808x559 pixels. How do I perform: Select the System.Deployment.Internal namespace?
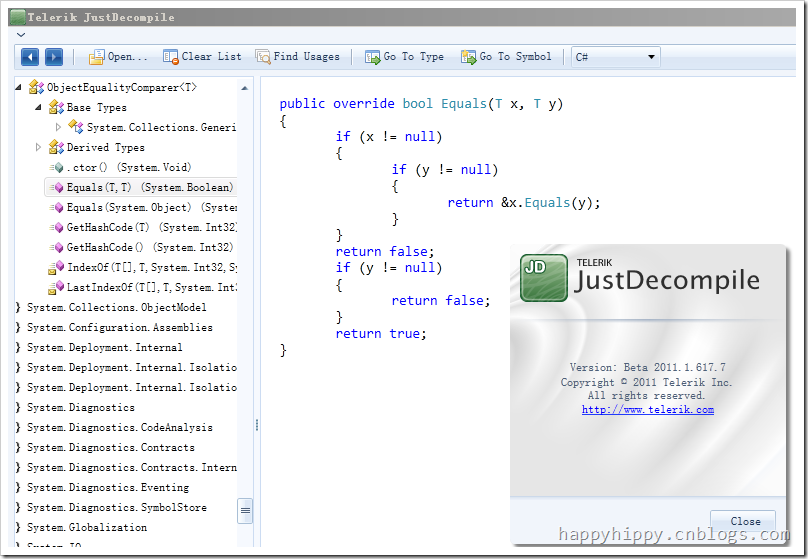105,348
